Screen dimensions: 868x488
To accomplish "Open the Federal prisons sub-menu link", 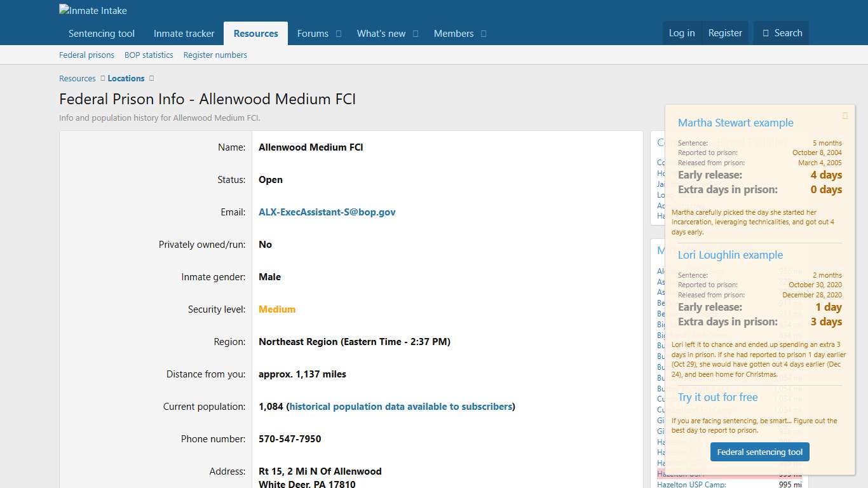I will pyautogui.click(x=86, y=55).
